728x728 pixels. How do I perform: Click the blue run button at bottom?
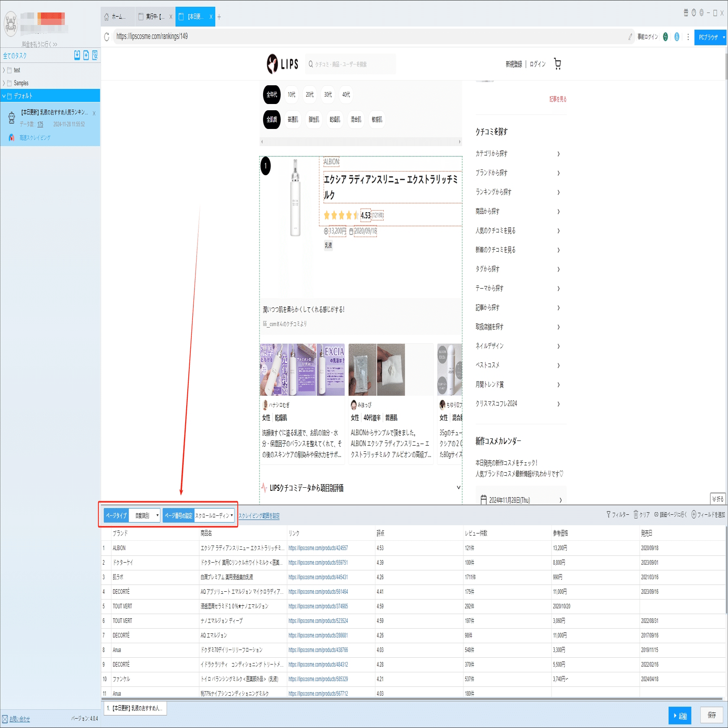680,716
